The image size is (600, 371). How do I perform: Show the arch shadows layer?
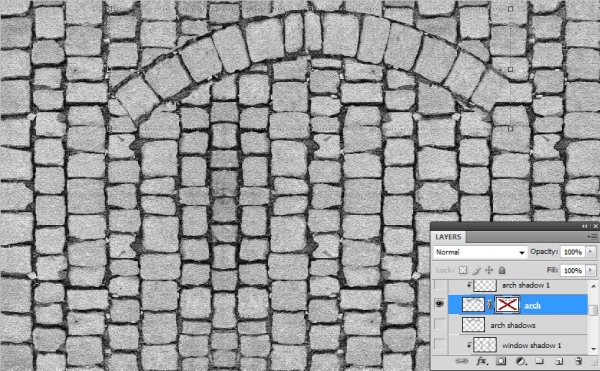(x=440, y=325)
